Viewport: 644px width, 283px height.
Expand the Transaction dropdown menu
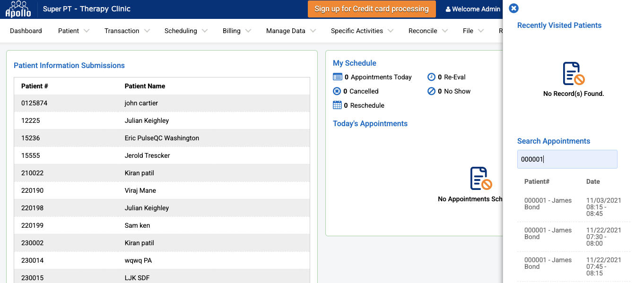click(127, 31)
